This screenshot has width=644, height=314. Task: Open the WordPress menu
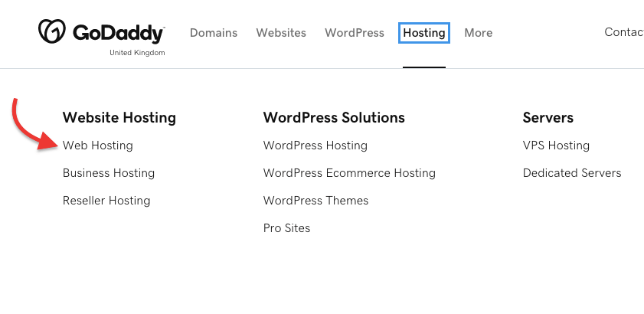[355, 33]
